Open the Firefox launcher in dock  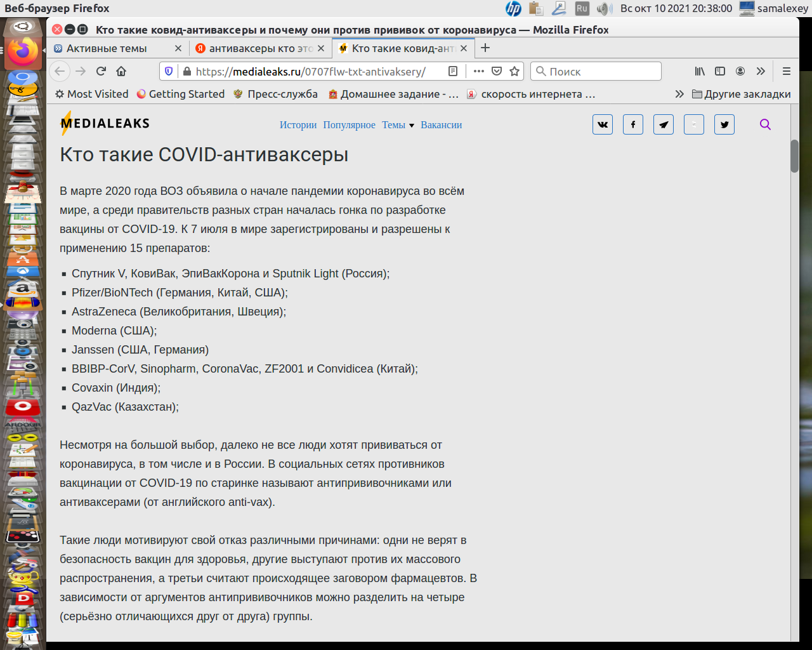click(x=23, y=52)
